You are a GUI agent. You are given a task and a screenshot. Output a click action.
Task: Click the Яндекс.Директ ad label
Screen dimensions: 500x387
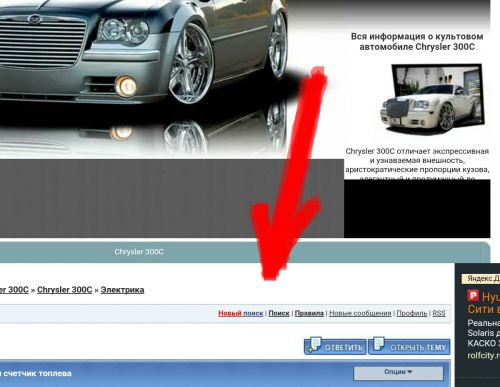tap(481, 279)
